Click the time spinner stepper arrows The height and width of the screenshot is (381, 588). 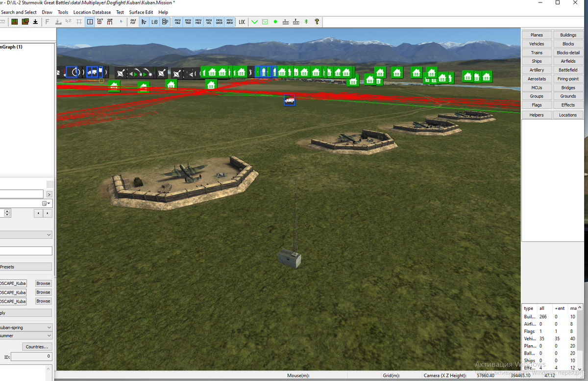click(x=7, y=213)
